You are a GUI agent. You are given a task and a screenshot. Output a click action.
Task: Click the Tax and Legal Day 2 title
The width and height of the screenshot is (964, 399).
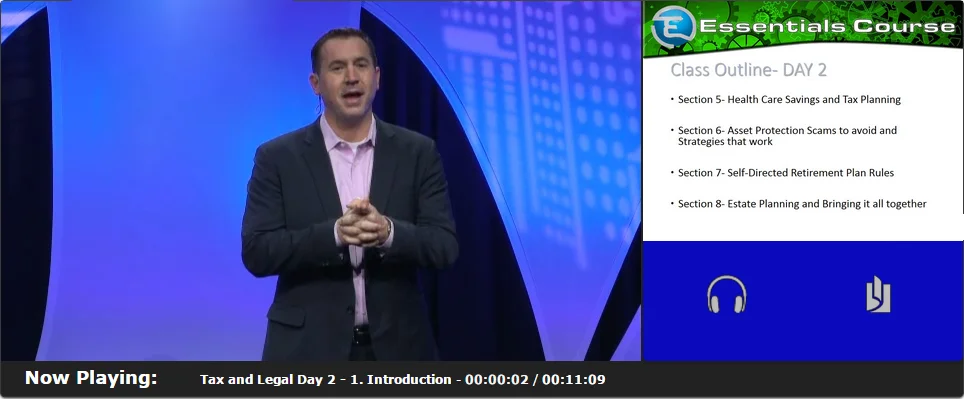(x=403, y=379)
